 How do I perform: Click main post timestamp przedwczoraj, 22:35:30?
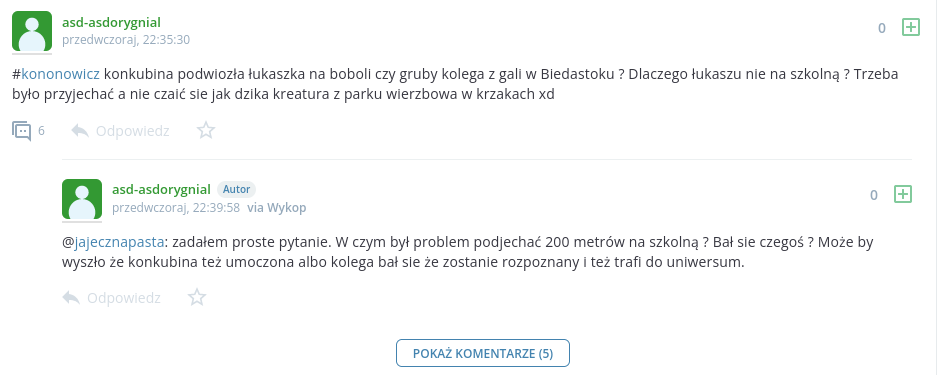pyautogui.click(x=126, y=40)
